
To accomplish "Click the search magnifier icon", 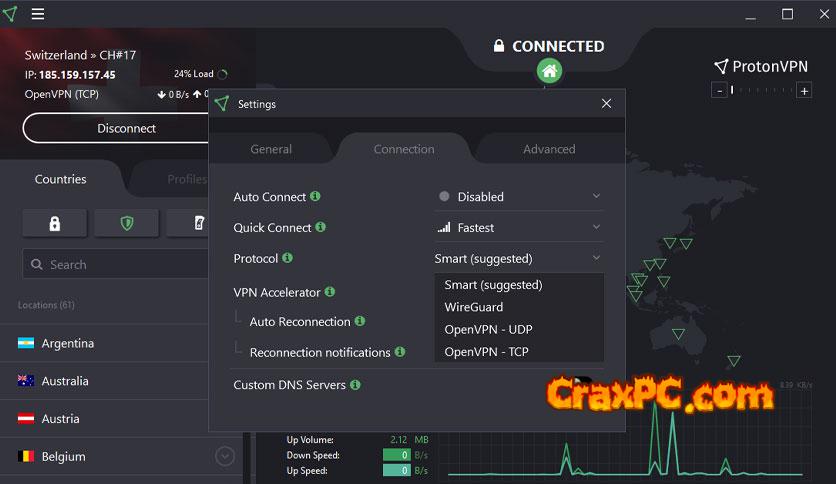I will click(x=37, y=264).
